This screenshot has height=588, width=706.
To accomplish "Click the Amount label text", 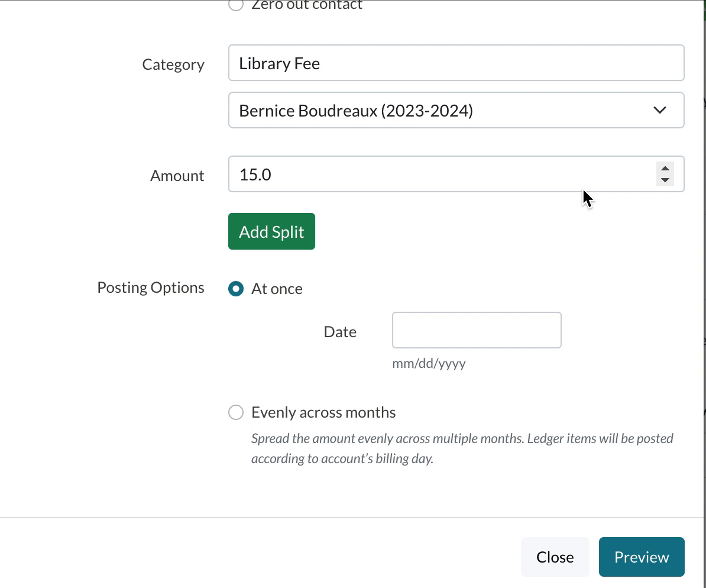I will [177, 175].
